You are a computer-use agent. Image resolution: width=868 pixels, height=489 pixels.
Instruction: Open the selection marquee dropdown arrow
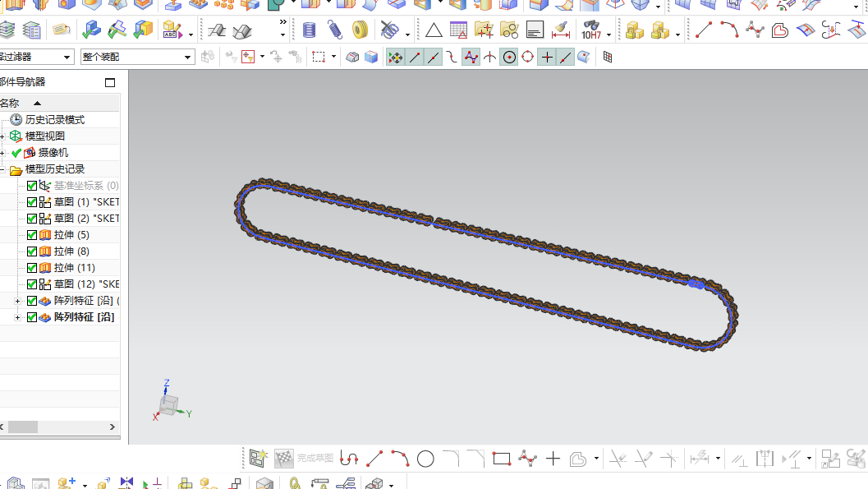333,57
